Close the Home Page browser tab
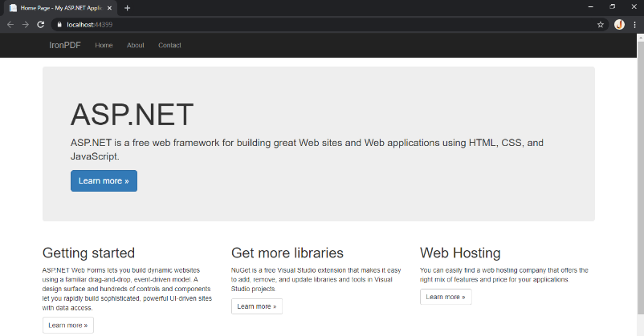The width and height of the screenshot is (644, 336). (109, 8)
